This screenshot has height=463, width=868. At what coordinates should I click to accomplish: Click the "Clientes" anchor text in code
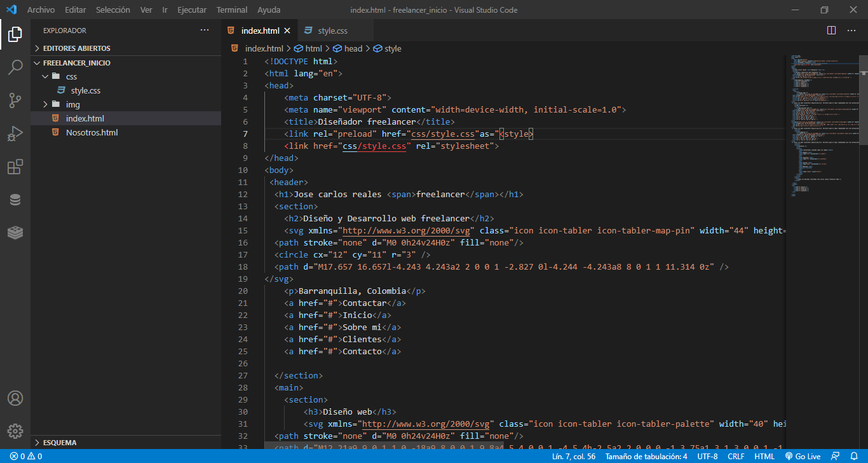[362, 339]
